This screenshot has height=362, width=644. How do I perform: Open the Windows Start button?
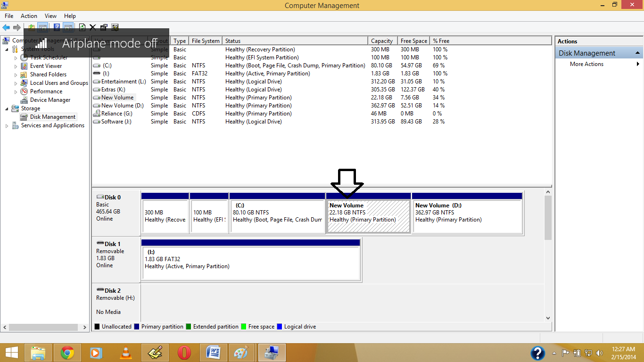click(x=11, y=353)
